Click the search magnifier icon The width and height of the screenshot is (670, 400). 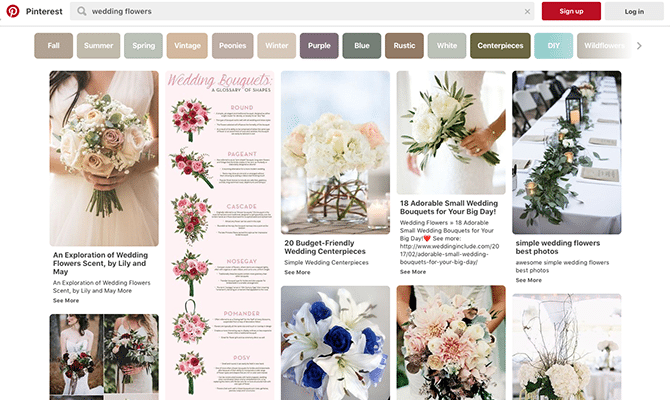click(81, 11)
